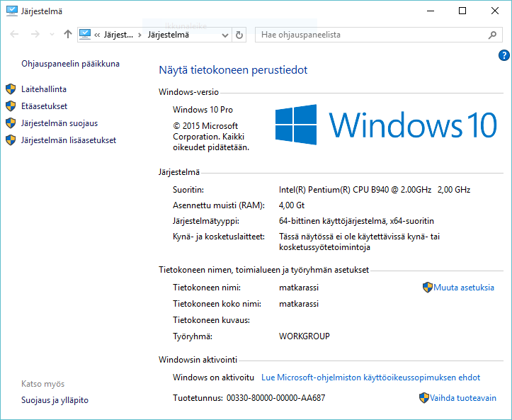Open Laitehallinta link
Viewport: 512px width, 420px height.
tap(44, 89)
